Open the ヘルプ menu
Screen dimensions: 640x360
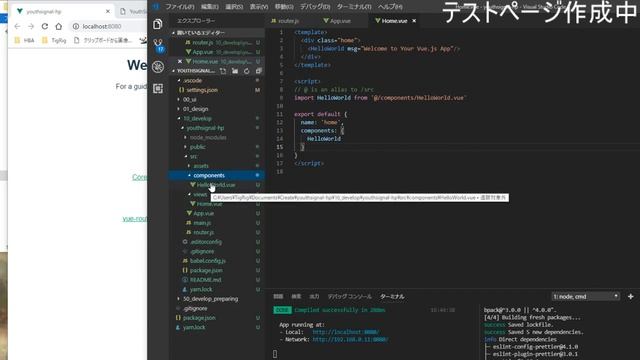pyautogui.click(x=390, y=7)
